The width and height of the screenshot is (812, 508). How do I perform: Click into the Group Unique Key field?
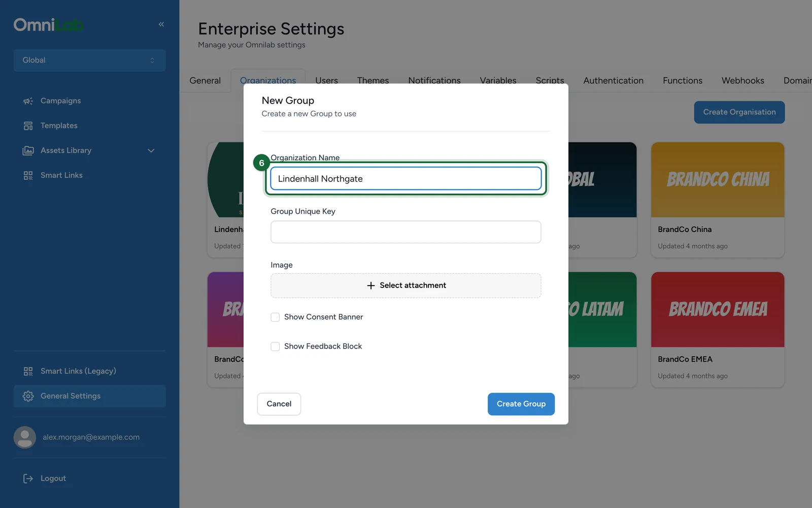(x=406, y=232)
